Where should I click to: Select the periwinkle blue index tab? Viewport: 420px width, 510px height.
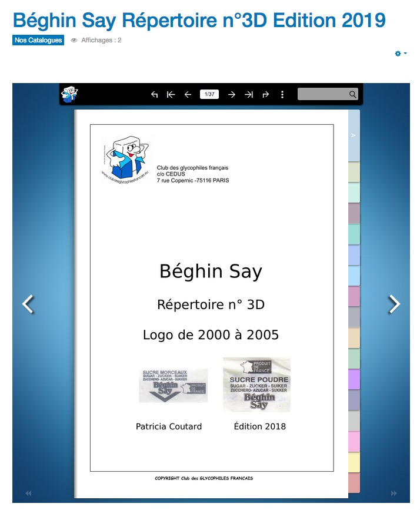354,255
